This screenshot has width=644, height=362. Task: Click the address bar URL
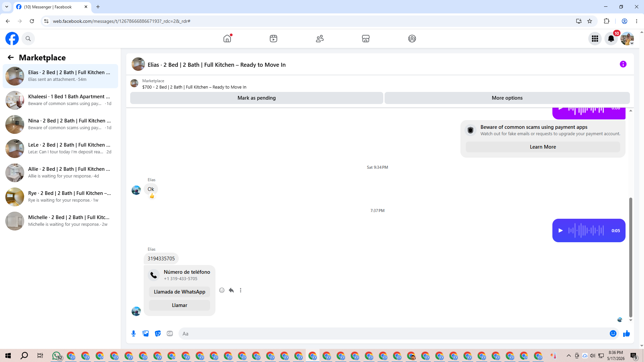[121, 21]
